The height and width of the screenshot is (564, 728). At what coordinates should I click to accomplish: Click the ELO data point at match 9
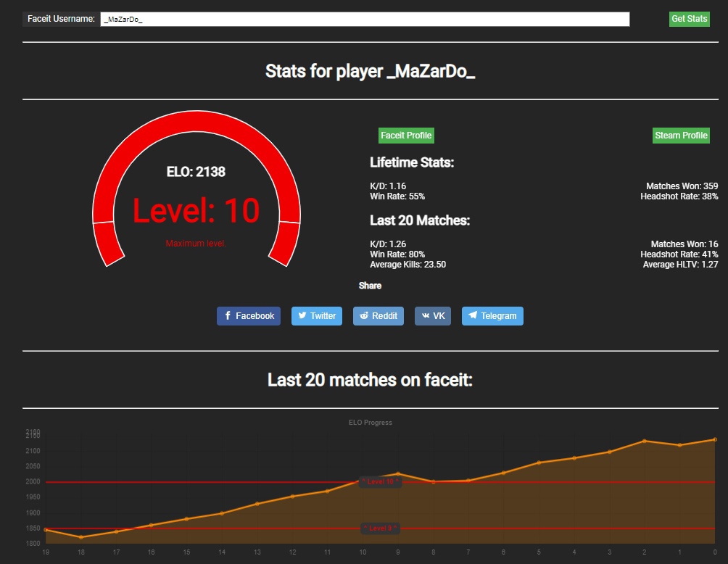tap(398, 474)
